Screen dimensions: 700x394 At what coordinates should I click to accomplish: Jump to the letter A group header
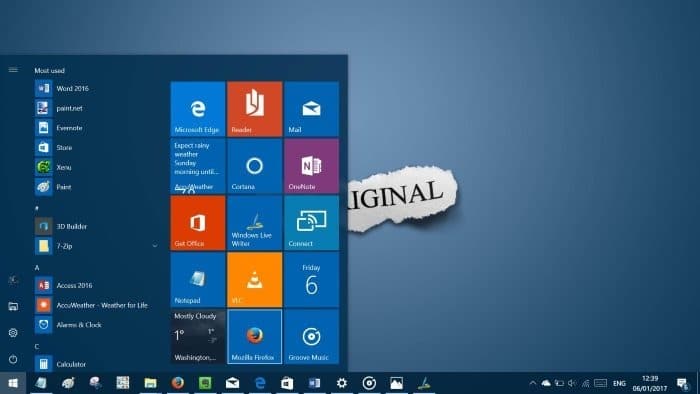point(37,267)
